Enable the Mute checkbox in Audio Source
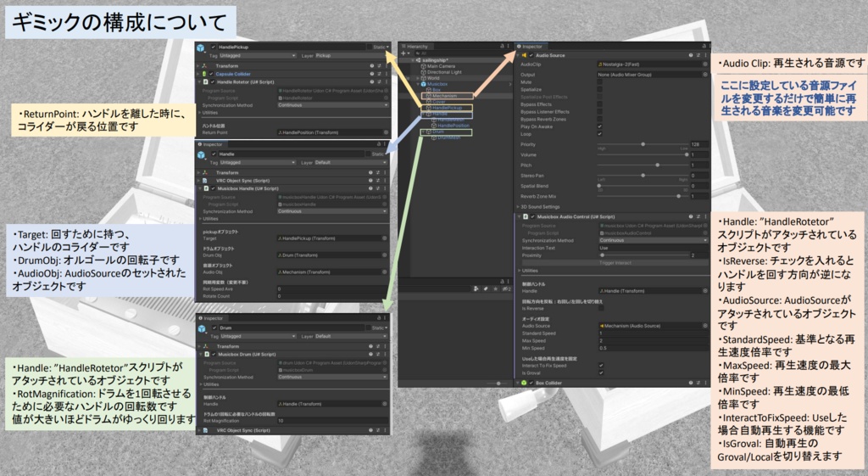The width and height of the screenshot is (868, 476). tap(599, 82)
